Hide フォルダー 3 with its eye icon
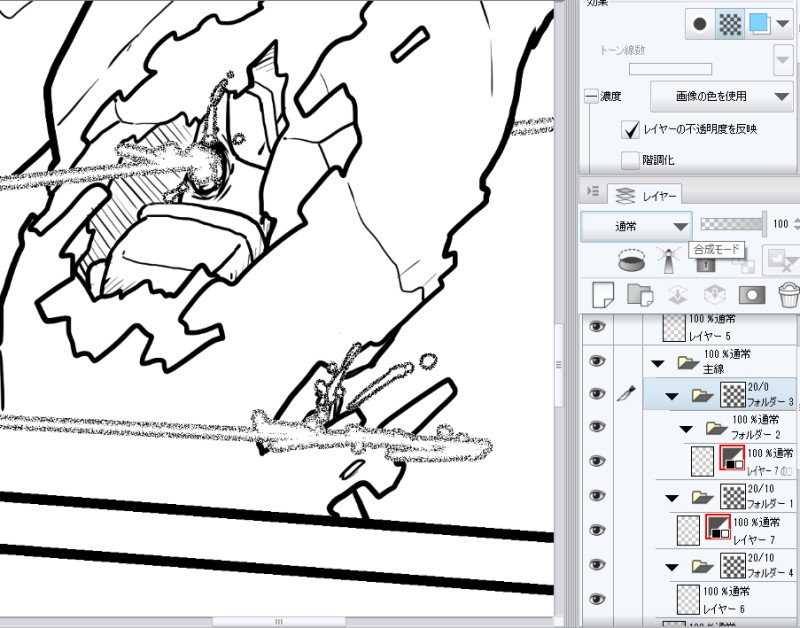The width and height of the screenshot is (800, 628). coord(596,394)
